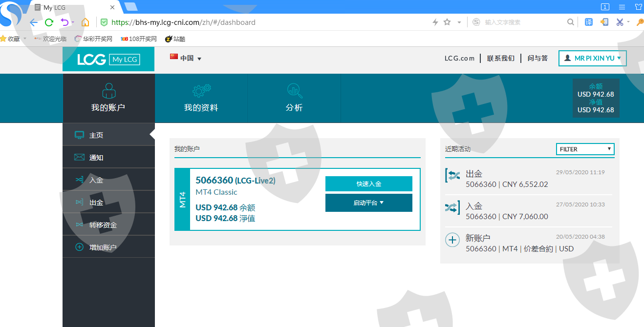Click the green security shield in address bar
The image size is (644, 327).
pos(104,22)
